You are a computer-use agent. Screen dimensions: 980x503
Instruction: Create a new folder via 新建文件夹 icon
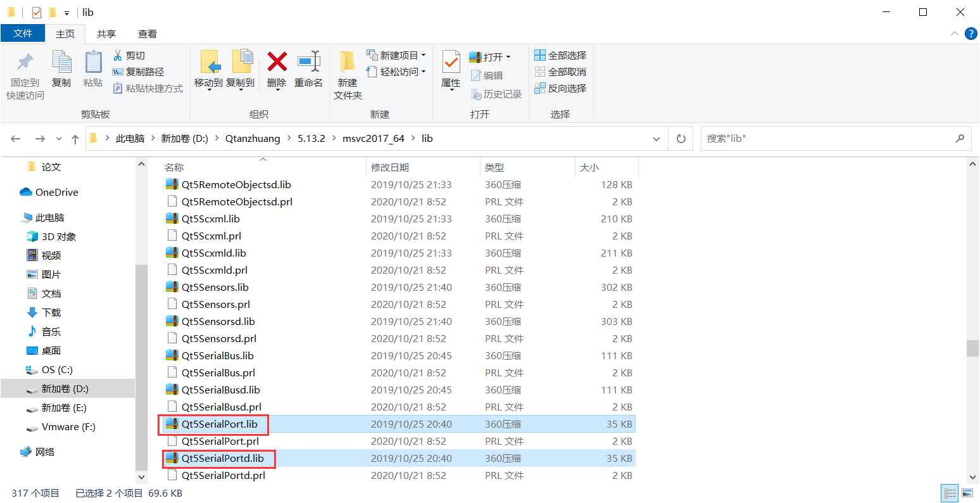(x=346, y=72)
